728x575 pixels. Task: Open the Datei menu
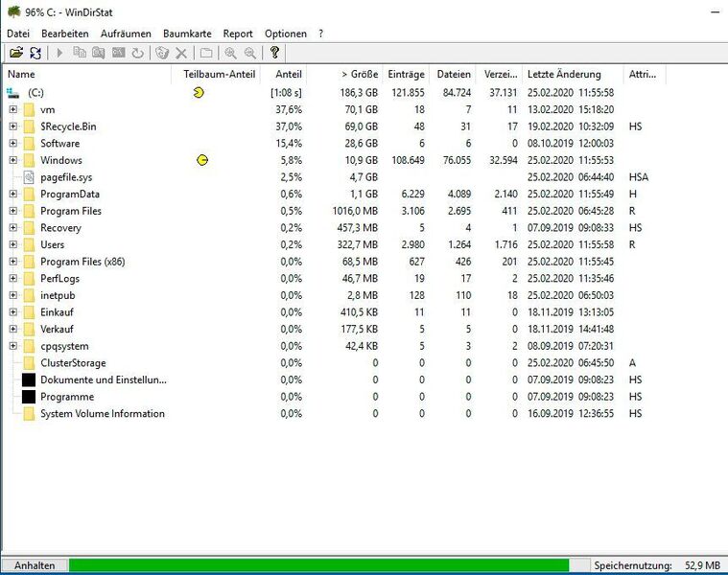18,34
